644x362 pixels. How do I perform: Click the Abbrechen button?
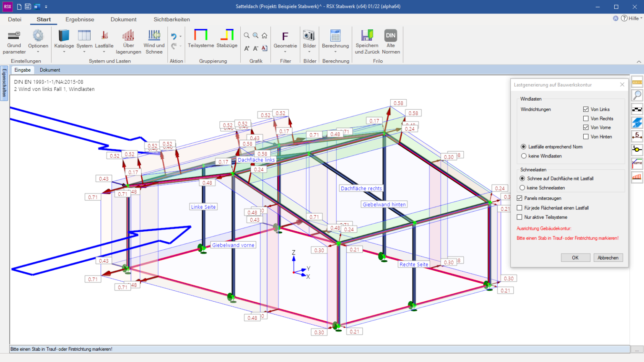[608, 258]
